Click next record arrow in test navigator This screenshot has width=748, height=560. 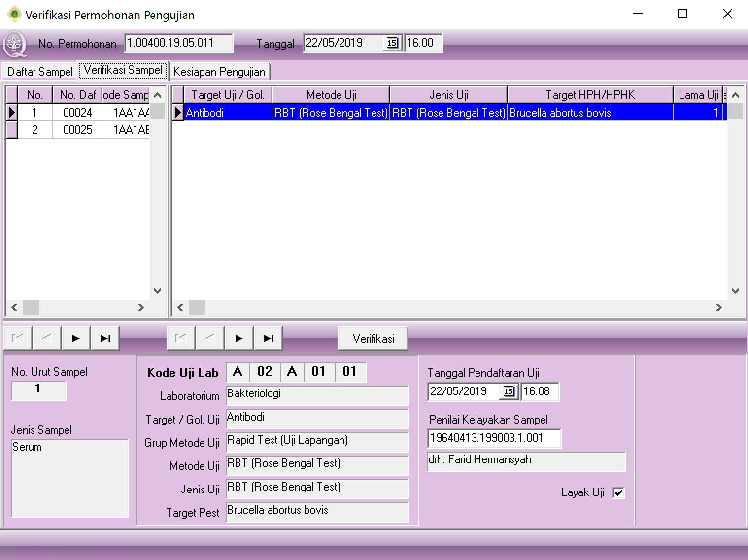[239, 339]
